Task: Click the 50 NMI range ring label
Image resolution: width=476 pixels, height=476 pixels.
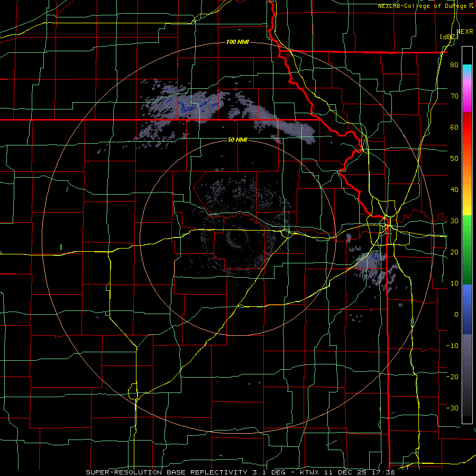Action: (237, 140)
